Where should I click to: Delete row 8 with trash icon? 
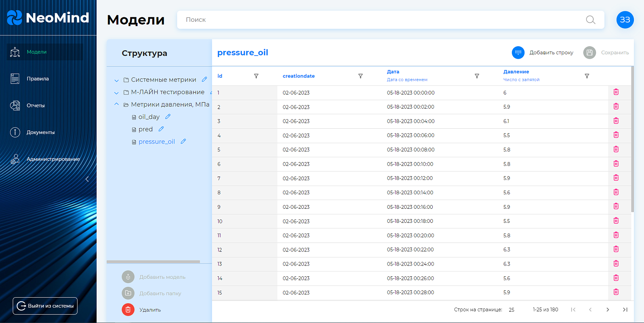[x=616, y=192]
